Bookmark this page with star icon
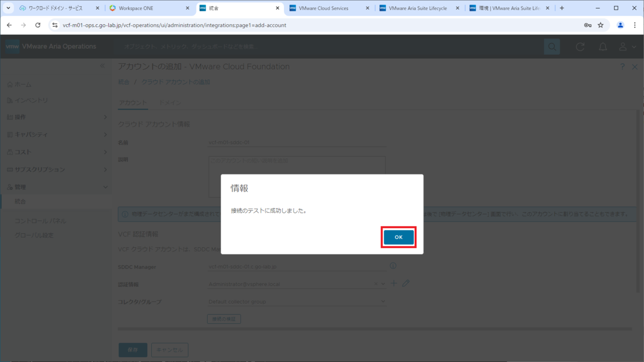 pyautogui.click(x=601, y=25)
